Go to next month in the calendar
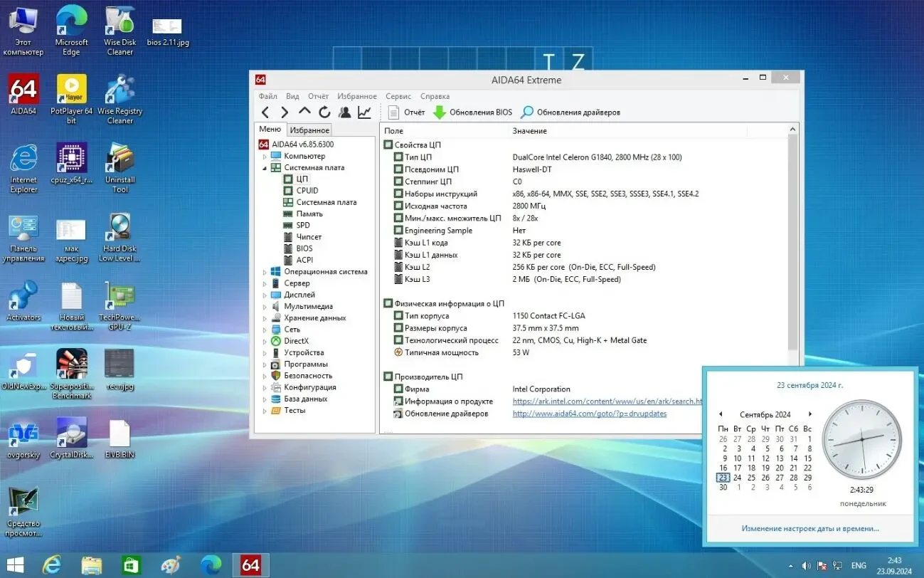924x578 pixels. coord(809,414)
